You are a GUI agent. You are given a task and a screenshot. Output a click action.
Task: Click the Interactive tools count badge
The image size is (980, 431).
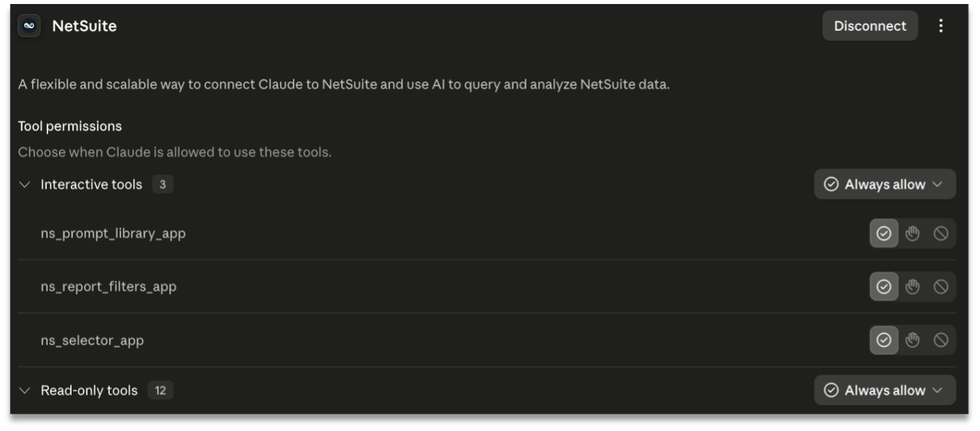pyautogui.click(x=163, y=185)
